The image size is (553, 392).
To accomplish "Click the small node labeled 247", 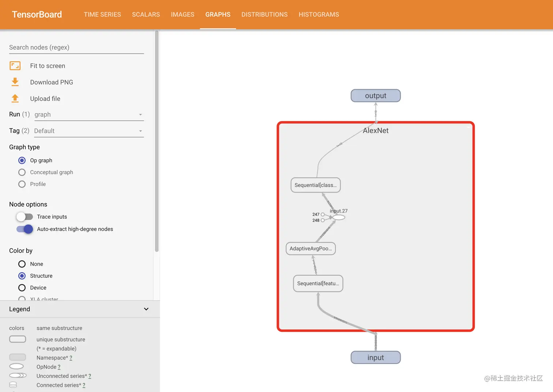I will coord(323,214).
